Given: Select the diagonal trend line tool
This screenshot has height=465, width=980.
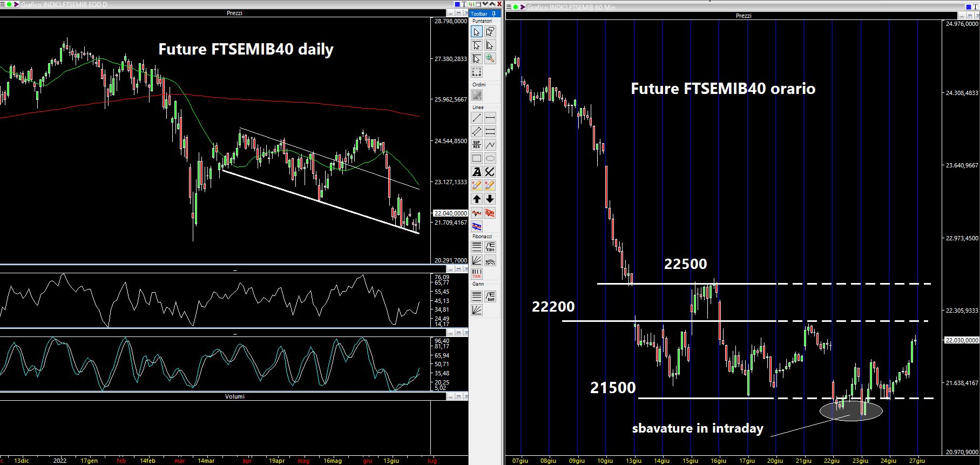Looking at the screenshot, I should (x=477, y=118).
